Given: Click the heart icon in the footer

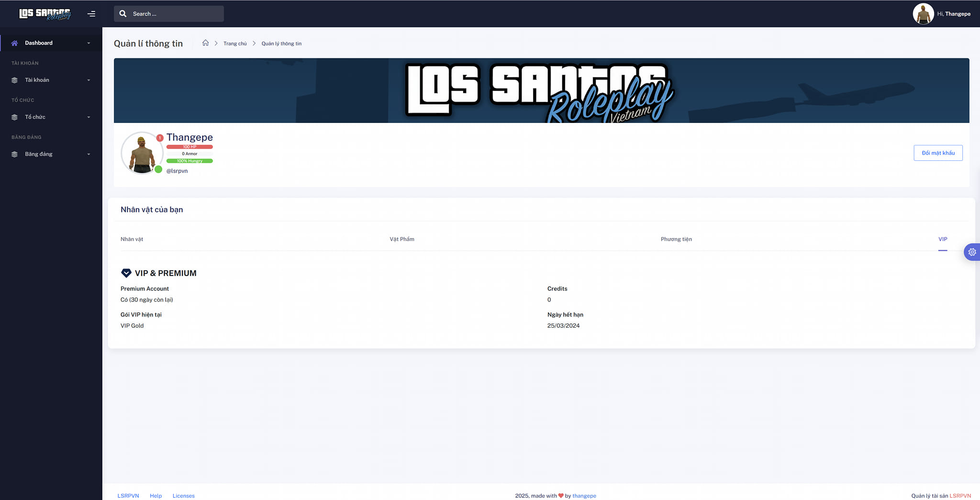Looking at the screenshot, I should click(x=561, y=496).
